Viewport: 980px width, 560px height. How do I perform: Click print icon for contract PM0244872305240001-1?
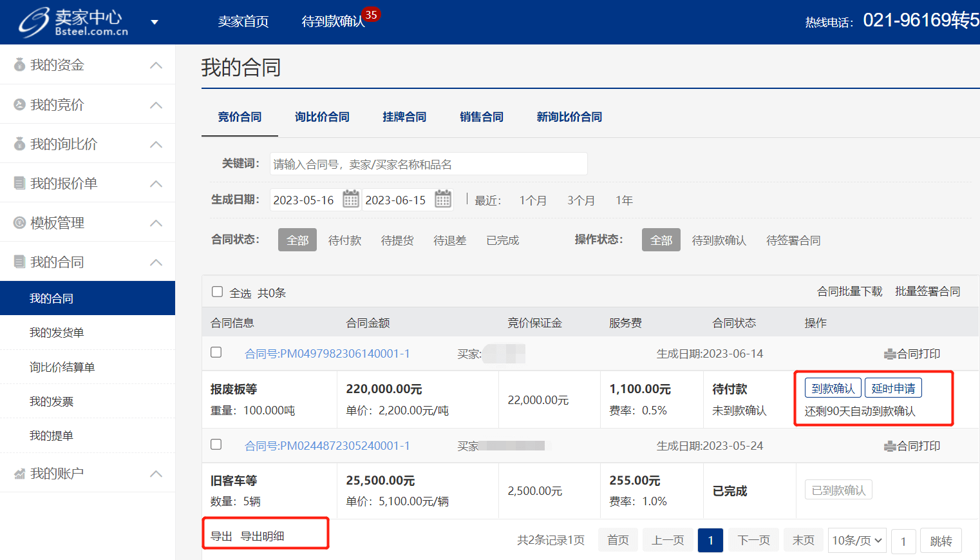pos(890,447)
